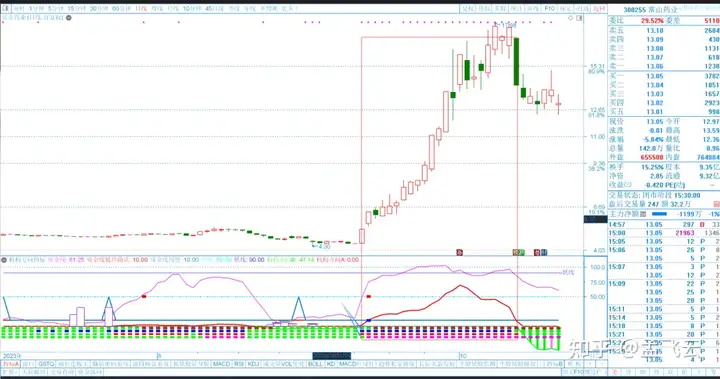The image size is (720, 379).
Task: Click the round icon beside the stock title
Action: tap(69, 18)
